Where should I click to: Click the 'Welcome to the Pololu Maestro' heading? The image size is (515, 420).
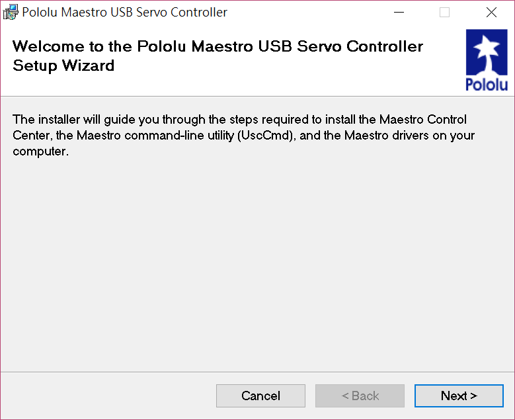132,46
